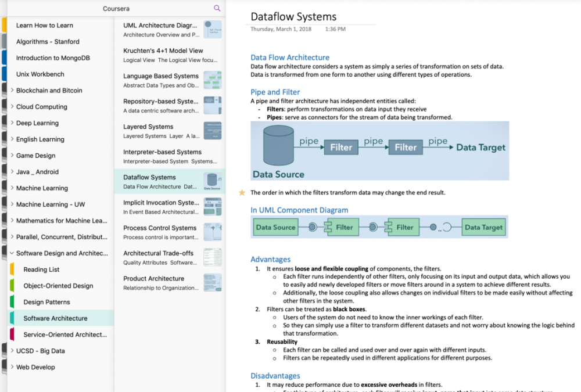Expand the Machine Learning - UW group
The height and width of the screenshot is (392, 581).
(x=12, y=204)
